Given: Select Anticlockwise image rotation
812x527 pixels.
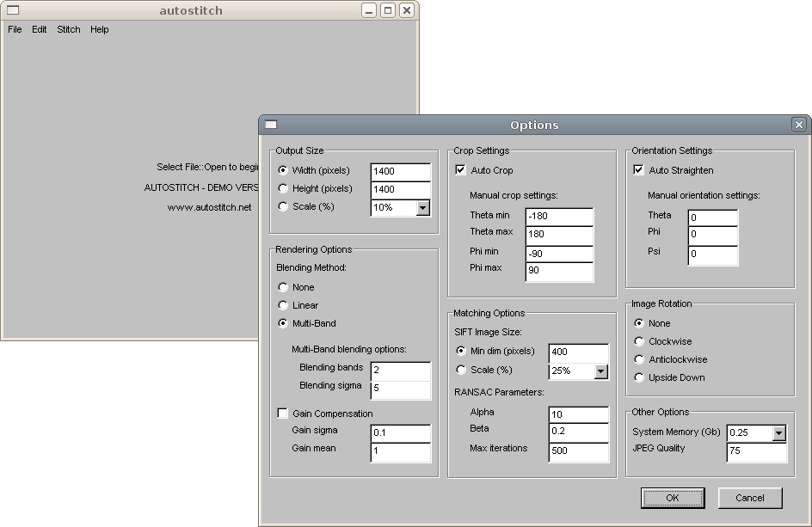Looking at the screenshot, I should click(x=639, y=360).
